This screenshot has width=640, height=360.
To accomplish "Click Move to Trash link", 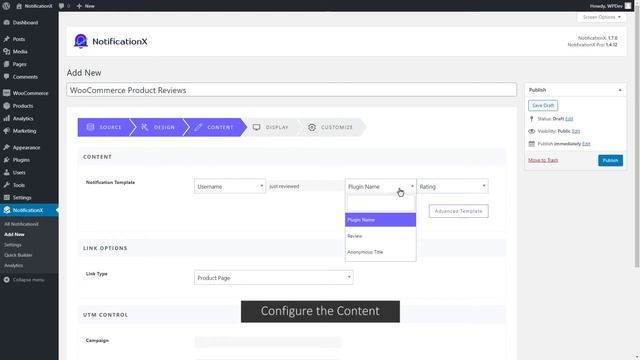I will (x=543, y=160).
